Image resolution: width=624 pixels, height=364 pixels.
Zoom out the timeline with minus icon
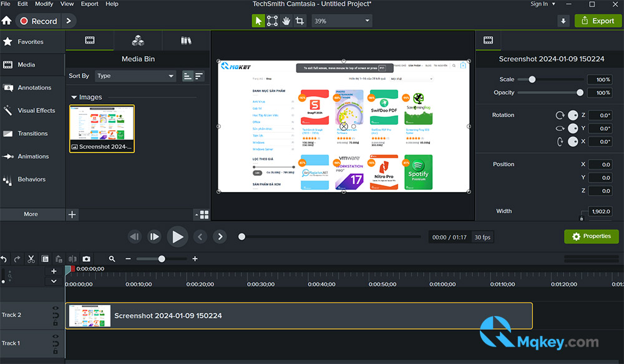[x=128, y=259]
